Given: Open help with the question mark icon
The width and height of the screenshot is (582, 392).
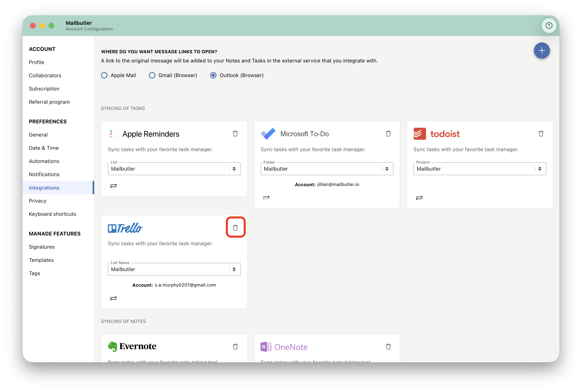Looking at the screenshot, I should [x=549, y=25].
